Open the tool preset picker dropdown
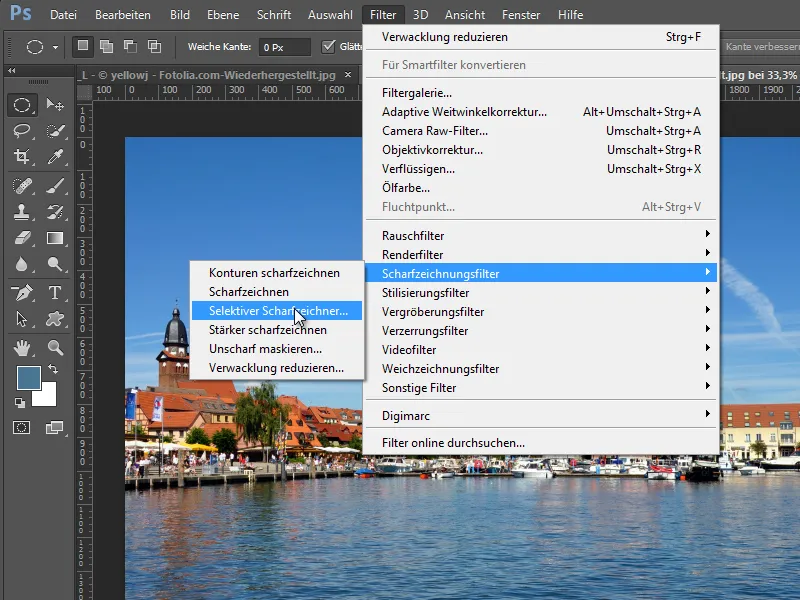800x600 pixels. point(55,47)
